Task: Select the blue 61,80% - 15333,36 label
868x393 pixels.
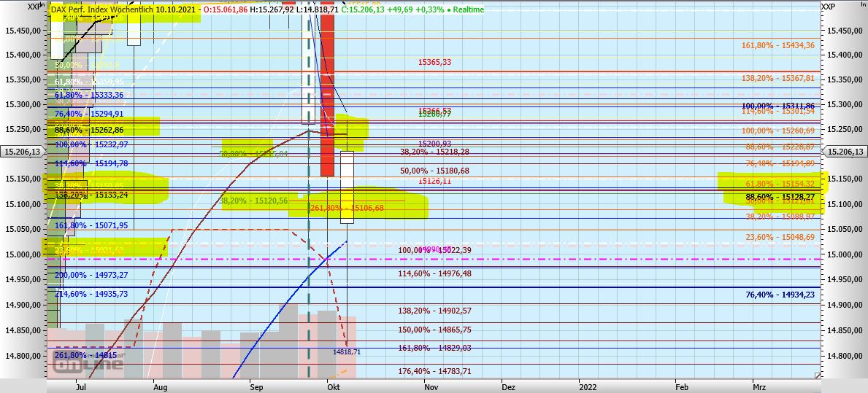Action: pyautogui.click(x=89, y=95)
